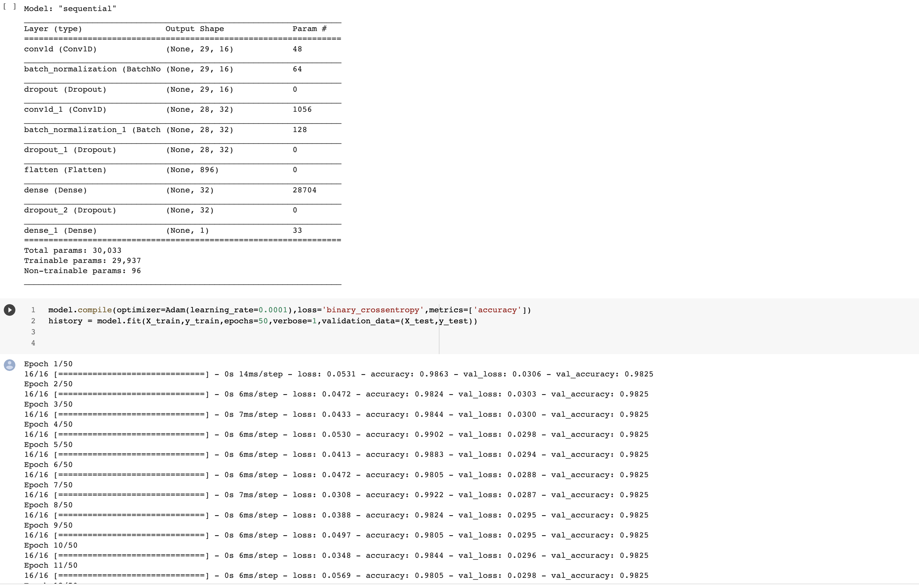Place cursor on the binary_crossentropy string
This screenshot has width=919, height=588.
coord(373,310)
